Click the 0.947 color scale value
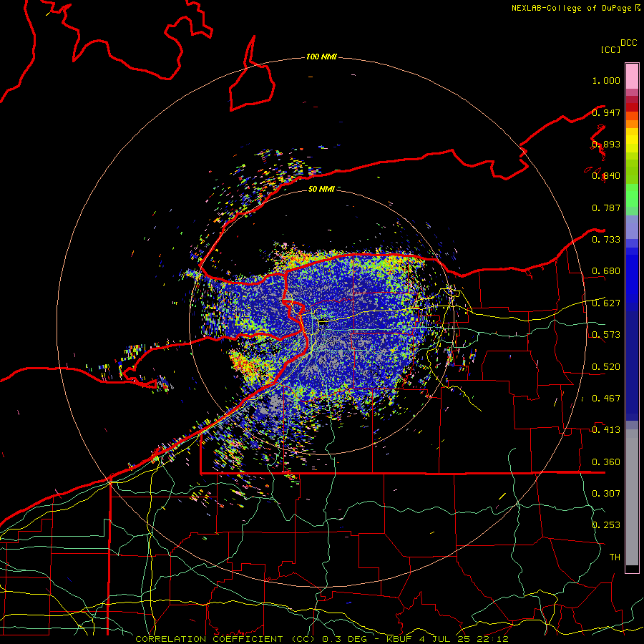The width and height of the screenshot is (644, 644). tap(606, 112)
